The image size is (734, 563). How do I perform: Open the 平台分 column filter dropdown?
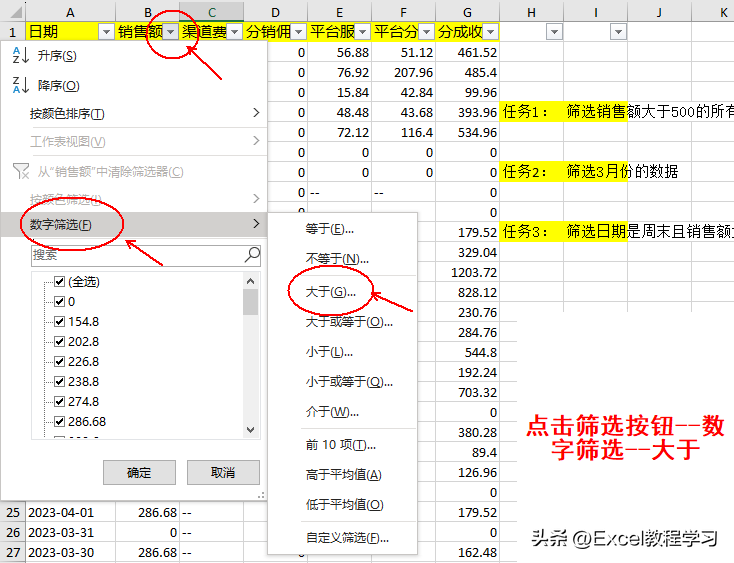[427, 32]
